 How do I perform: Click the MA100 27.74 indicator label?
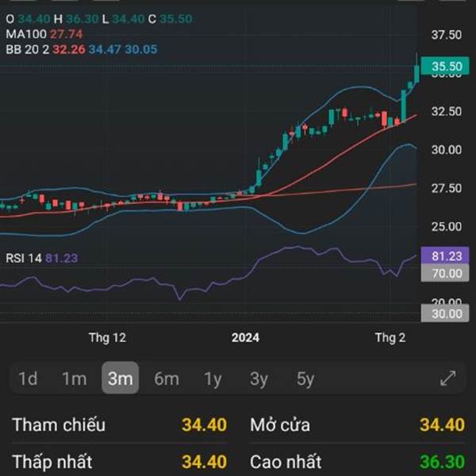pyautogui.click(x=44, y=34)
